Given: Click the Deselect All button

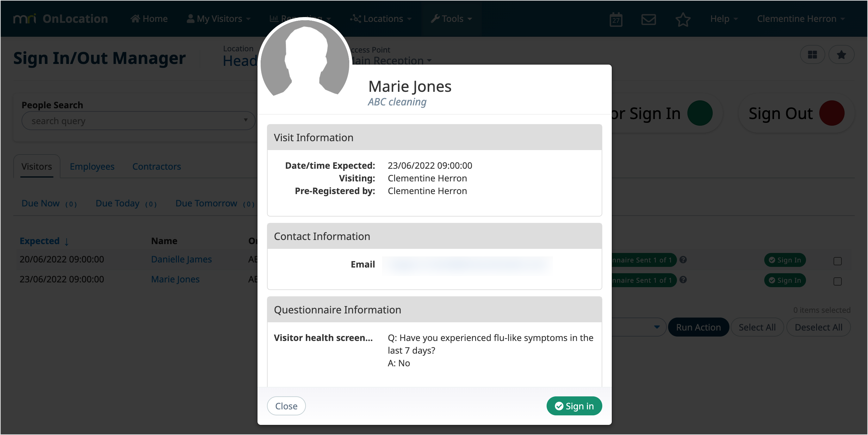Looking at the screenshot, I should [818, 327].
